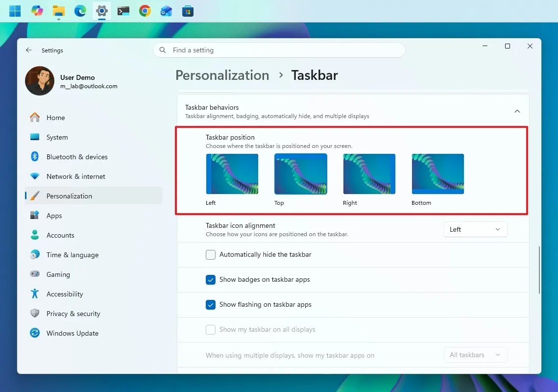Click the Apps icon in the sidebar
This screenshot has height=392, width=558.
[34, 215]
